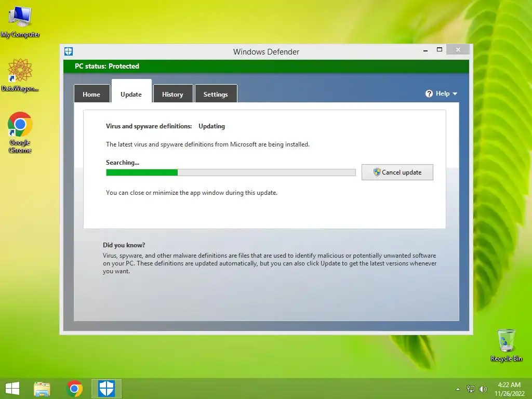The width and height of the screenshot is (532, 399).
Task: Close the Windows Defender window
Action: (458, 49)
